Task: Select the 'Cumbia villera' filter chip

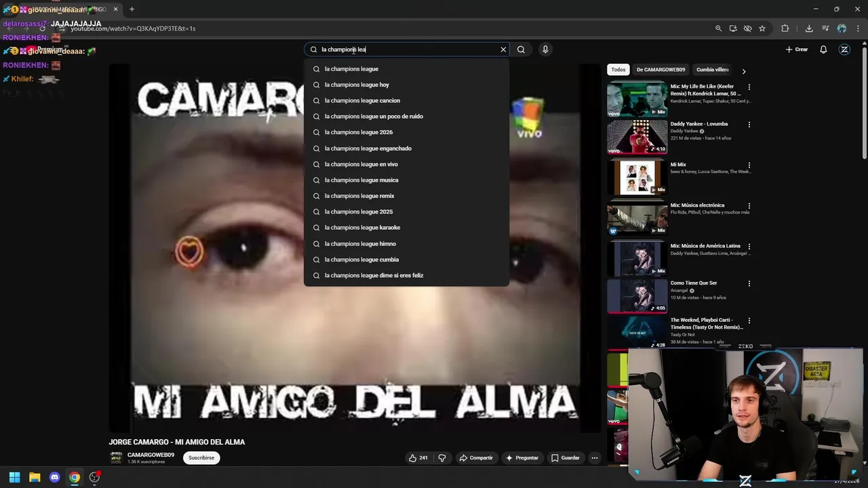Action: pyautogui.click(x=712, y=70)
